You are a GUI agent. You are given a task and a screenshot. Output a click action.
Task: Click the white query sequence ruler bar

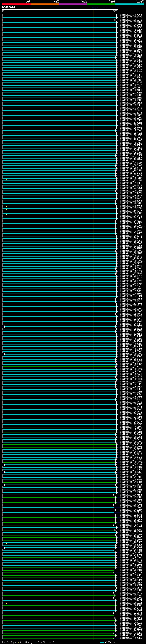[x=60, y=10]
